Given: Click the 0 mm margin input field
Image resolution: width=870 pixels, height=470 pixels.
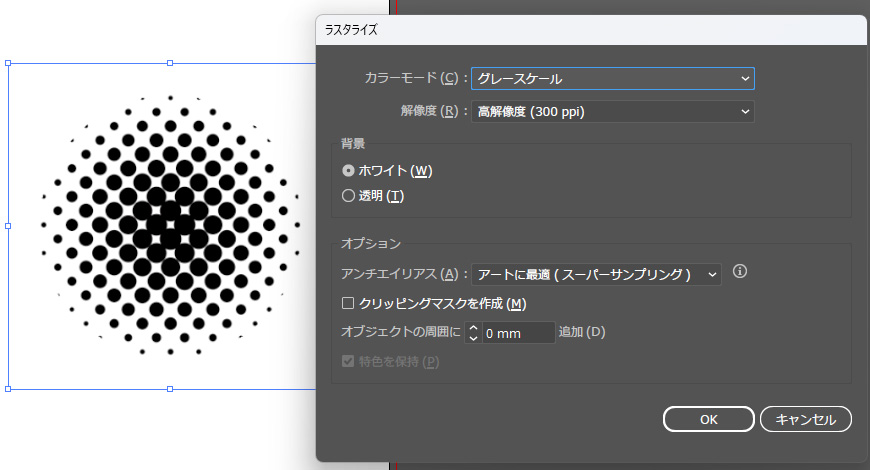Looking at the screenshot, I should pyautogui.click(x=517, y=333).
